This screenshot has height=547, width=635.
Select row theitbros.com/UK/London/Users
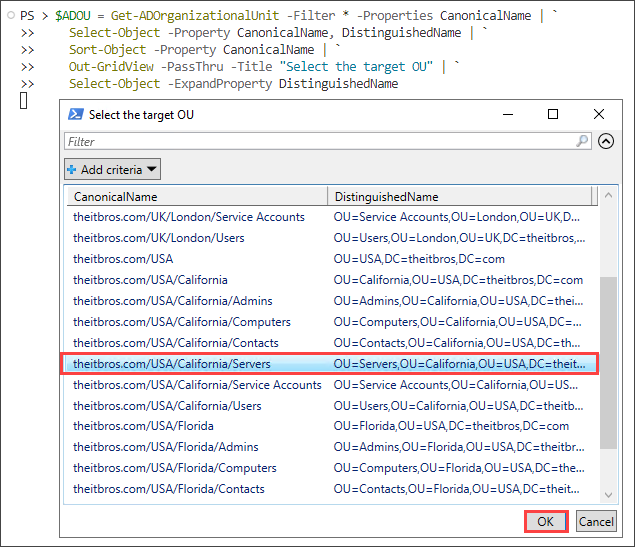332,238
